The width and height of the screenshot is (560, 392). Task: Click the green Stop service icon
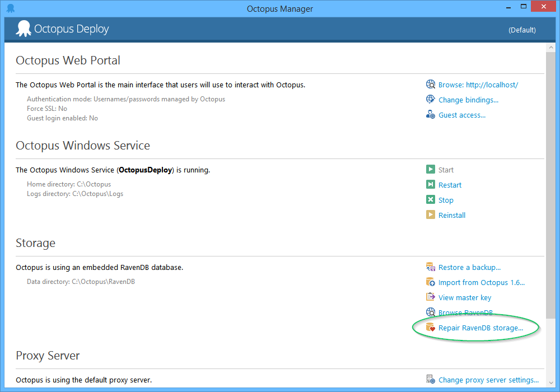[x=431, y=200]
